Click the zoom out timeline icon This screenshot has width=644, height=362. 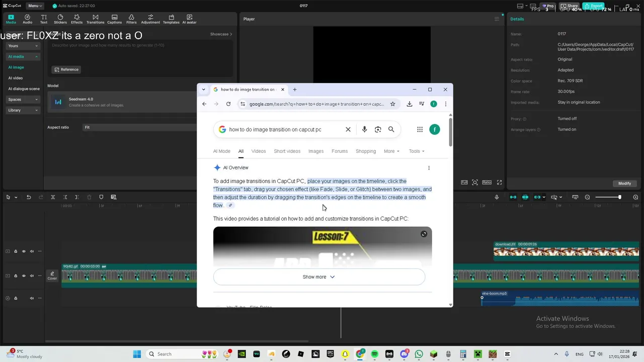coord(587,197)
